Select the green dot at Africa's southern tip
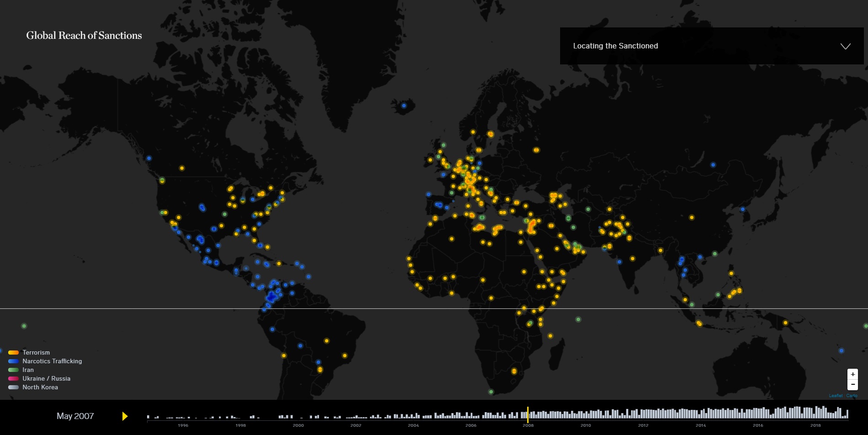 tap(491, 392)
